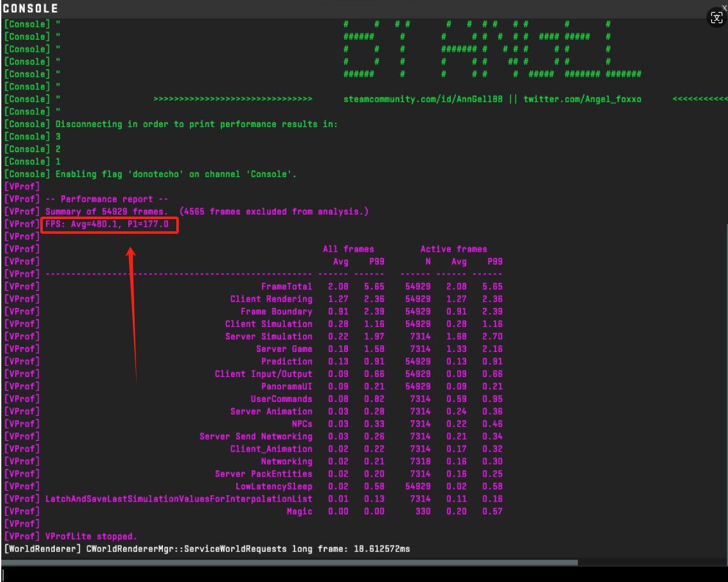728x582 pixels.
Task: Click the countdown '2' console line
Action: tap(58, 149)
